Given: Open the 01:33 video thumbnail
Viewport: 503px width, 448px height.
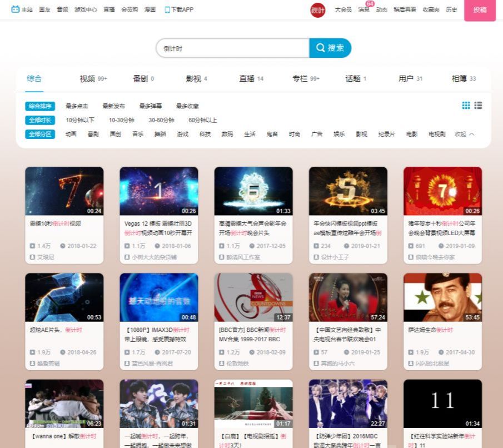Looking at the screenshot, I should coord(253,191).
